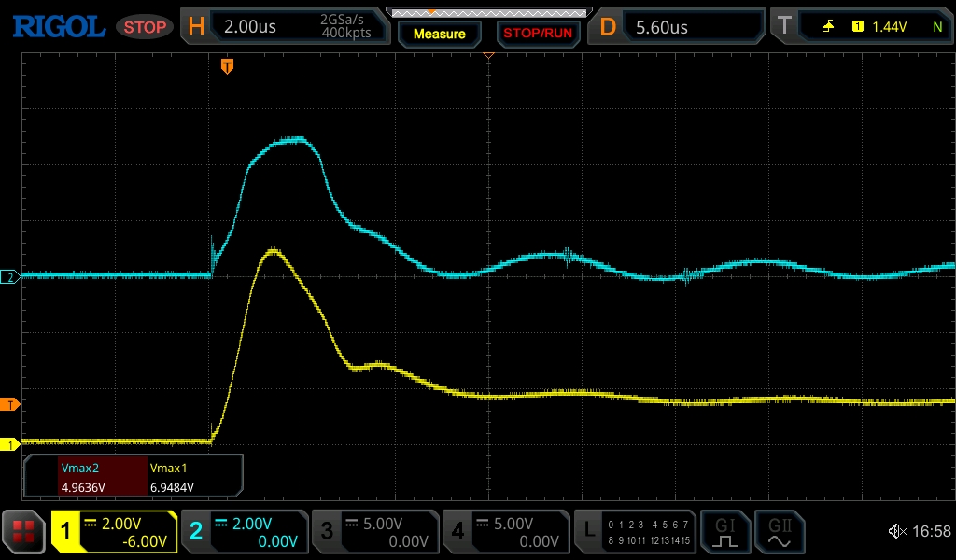
Task: Open the Measure menu
Action: click(x=439, y=34)
